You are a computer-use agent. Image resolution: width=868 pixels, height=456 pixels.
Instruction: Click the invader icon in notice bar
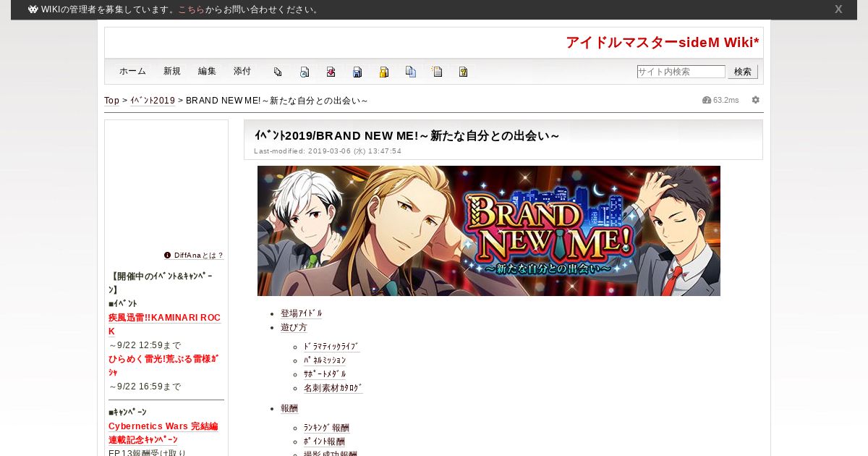(33, 9)
